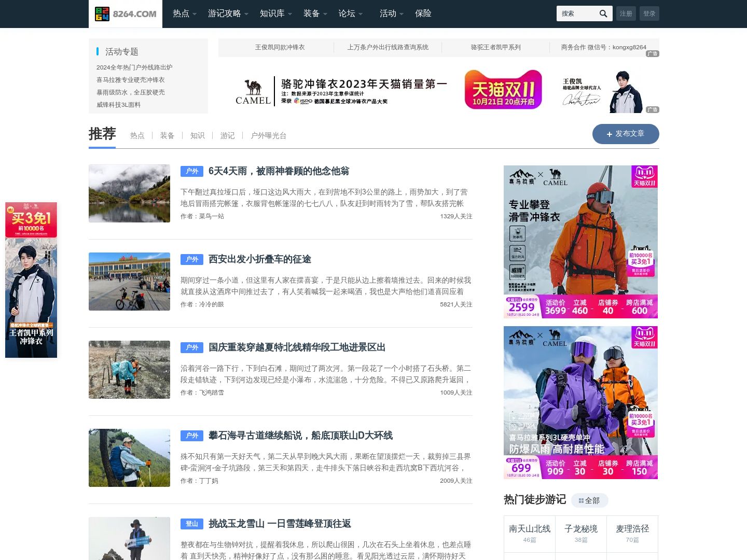Open the 南天山北线 trek category
Image resolution: width=747 pixels, height=560 pixels.
pos(530,534)
